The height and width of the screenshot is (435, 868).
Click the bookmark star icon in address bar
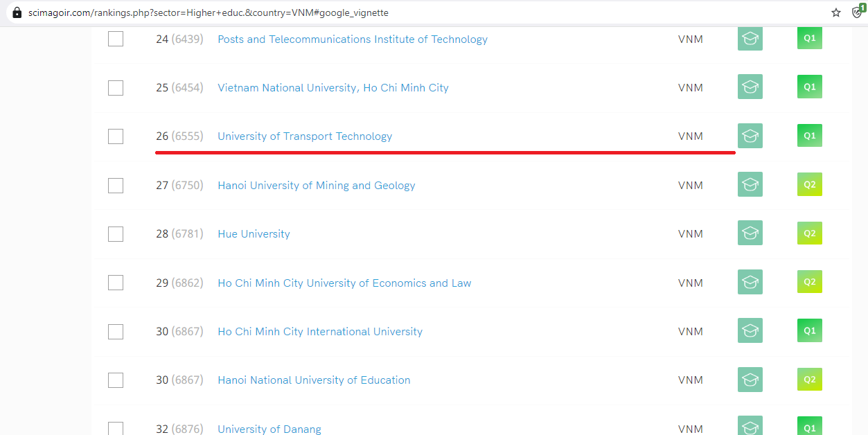(836, 12)
